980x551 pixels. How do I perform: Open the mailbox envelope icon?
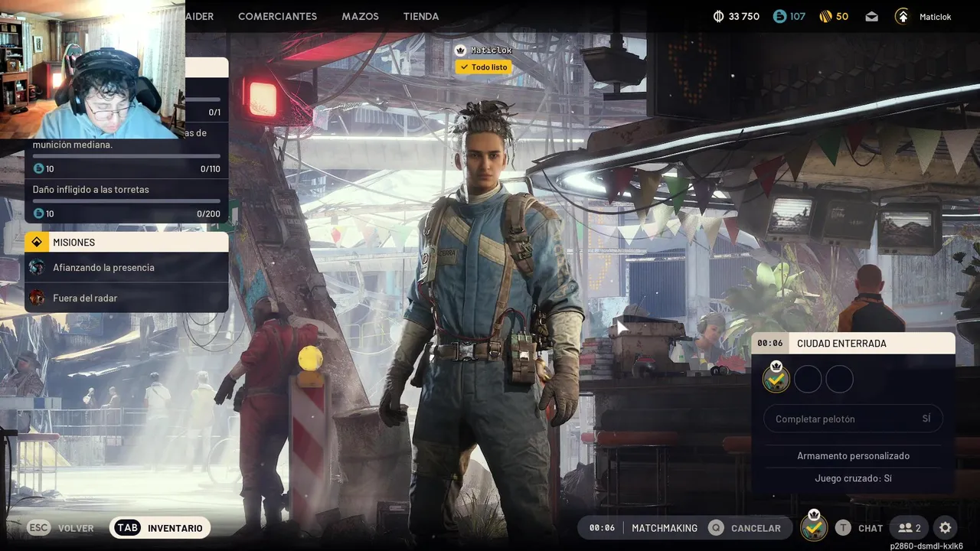click(872, 16)
